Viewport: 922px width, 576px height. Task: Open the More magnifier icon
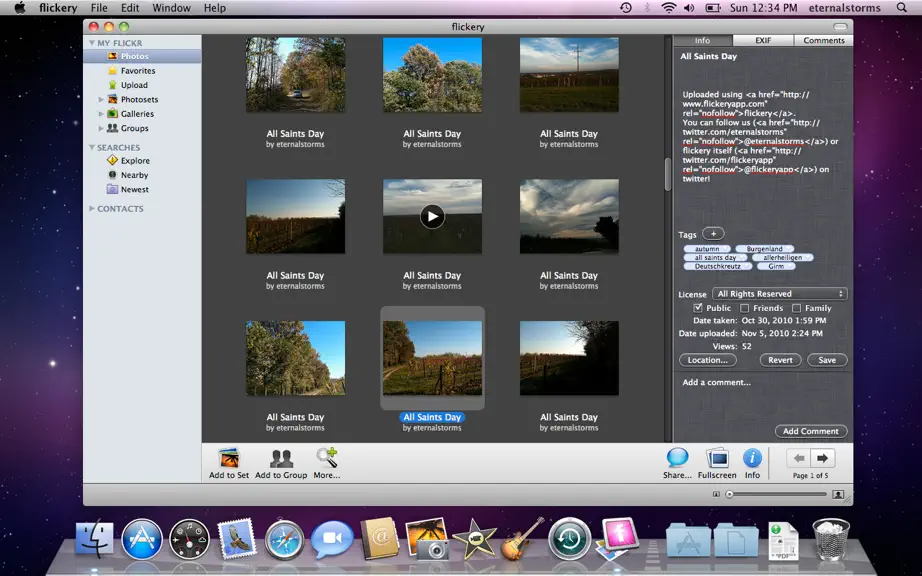tap(326, 458)
